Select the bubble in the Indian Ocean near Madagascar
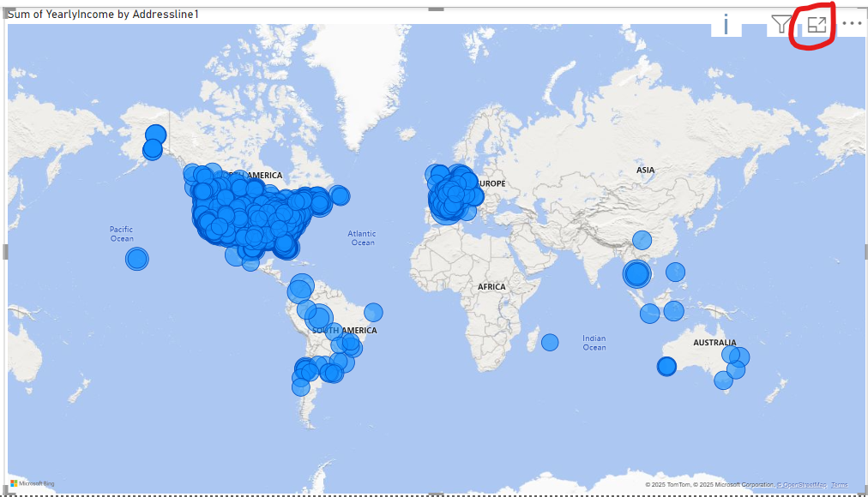The height and width of the screenshot is (497, 868). pyautogui.click(x=550, y=343)
